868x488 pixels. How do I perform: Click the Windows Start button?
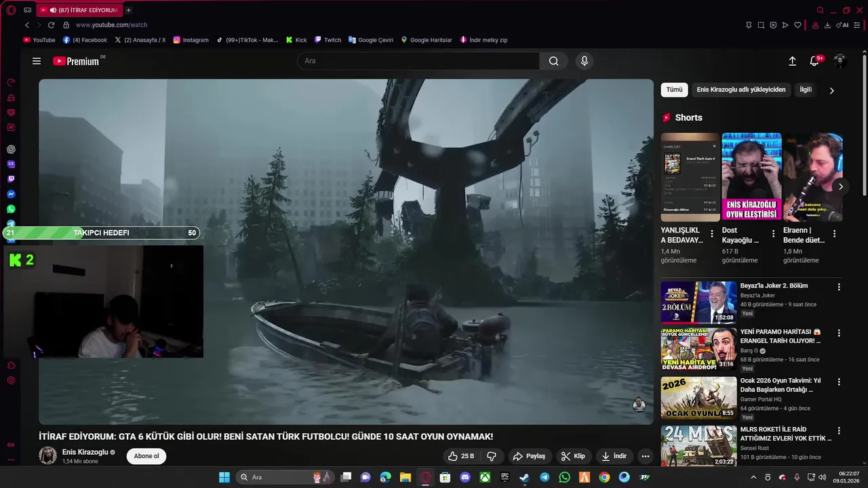point(224,477)
